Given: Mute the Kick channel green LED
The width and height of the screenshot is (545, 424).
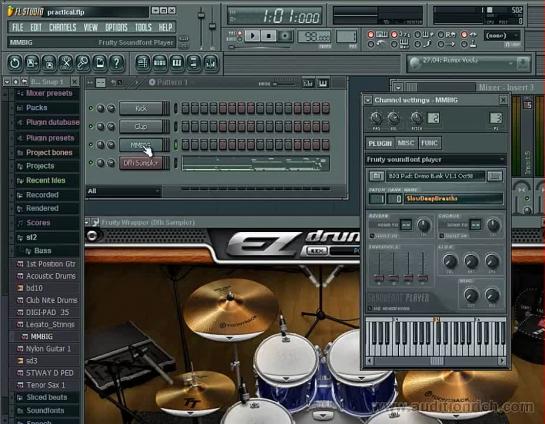Looking at the screenshot, I should (x=91, y=108).
